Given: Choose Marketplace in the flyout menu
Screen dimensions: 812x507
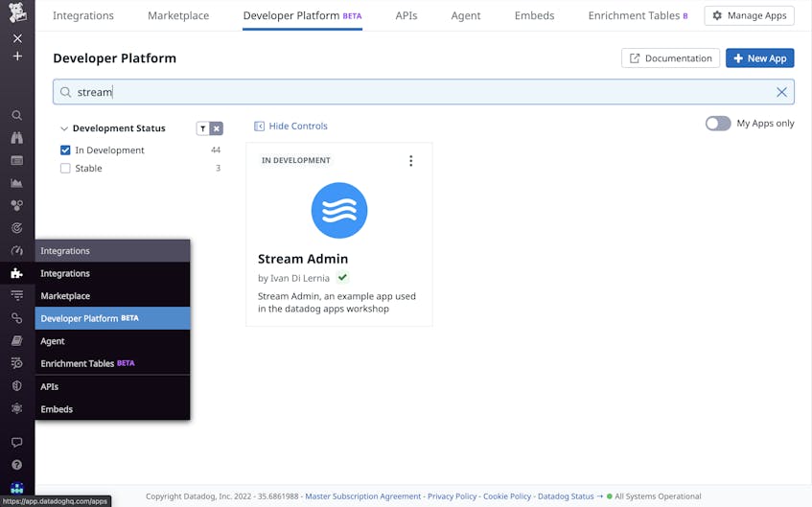Looking at the screenshot, I should [x=112, y=296].
